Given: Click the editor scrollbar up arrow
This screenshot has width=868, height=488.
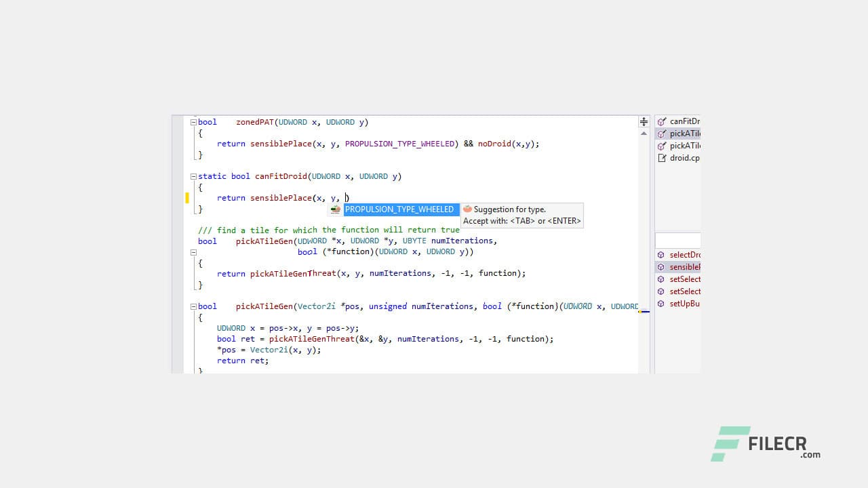Looking at the screenshot, I should pos(644,134).
